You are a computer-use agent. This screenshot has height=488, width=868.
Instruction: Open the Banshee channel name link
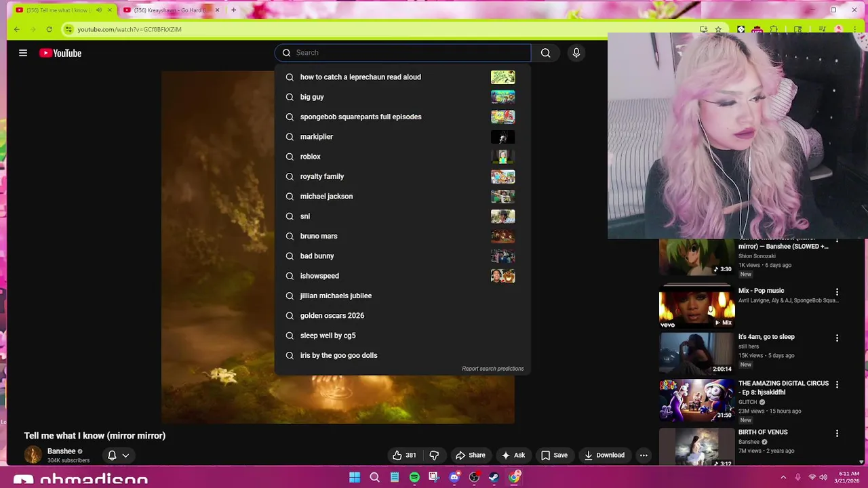tap(62, 451)
